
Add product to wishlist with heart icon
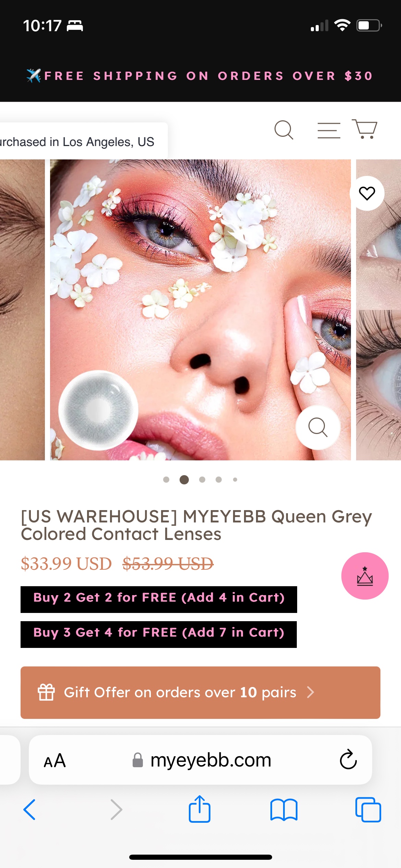[367, 193]
